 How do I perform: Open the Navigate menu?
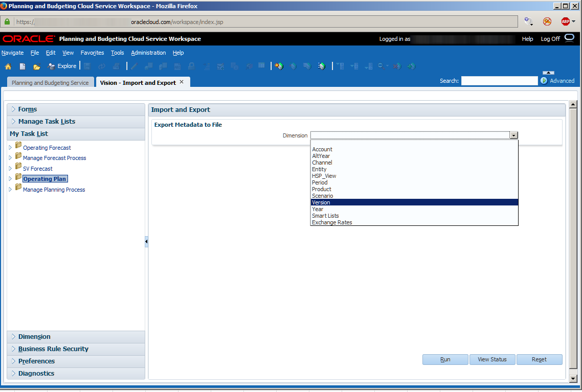coord(13,53)
